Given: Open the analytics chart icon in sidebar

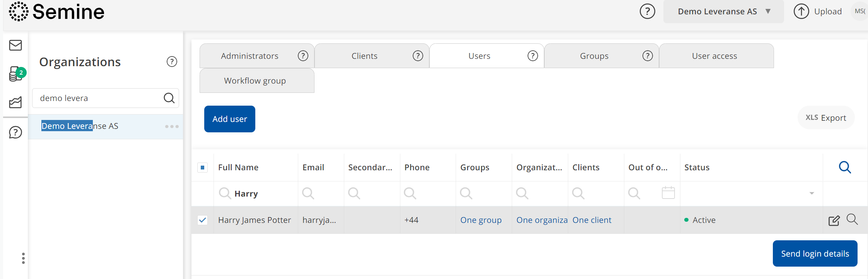Looking at the screenshot, I should pos(15,103).
